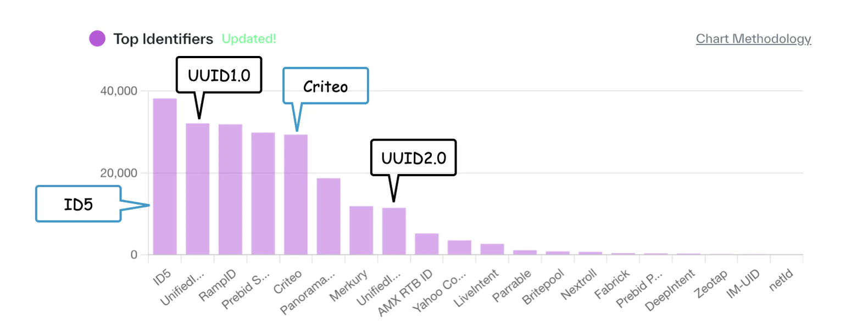Select the Criteo bar
Image resolution: width=868 pixels, height=327 pixels.
[296, 195]
